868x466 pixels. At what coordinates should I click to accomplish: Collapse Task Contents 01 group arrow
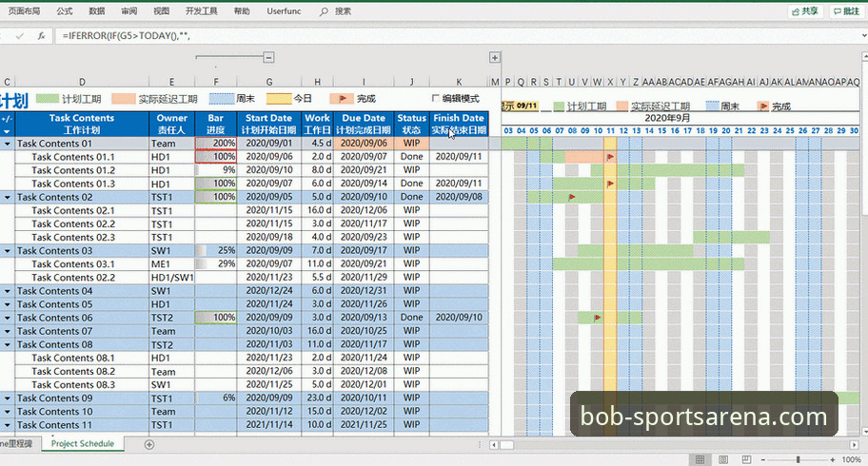(8, 144)
